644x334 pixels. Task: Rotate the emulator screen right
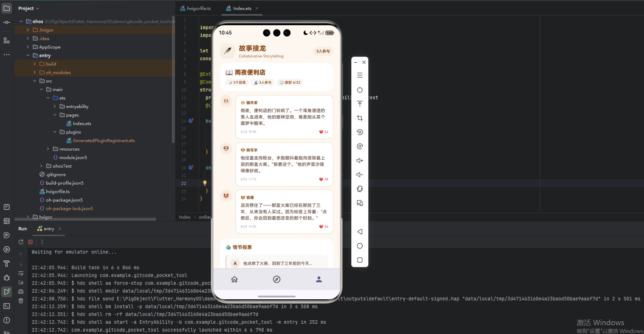360,146
